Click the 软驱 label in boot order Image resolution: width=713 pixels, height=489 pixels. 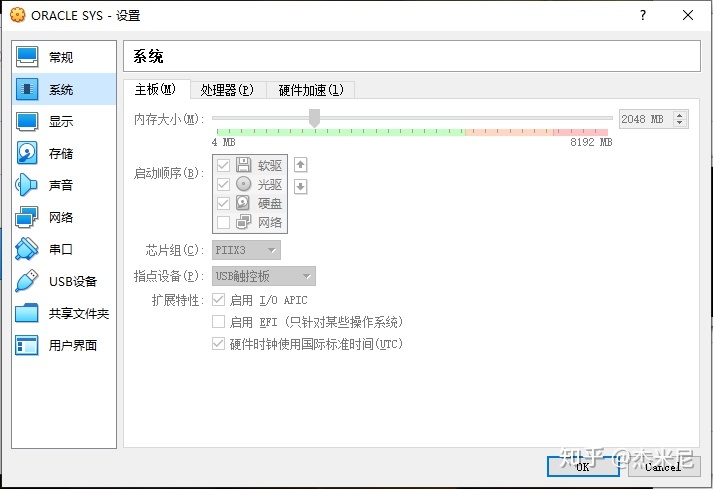coord(270,165)
